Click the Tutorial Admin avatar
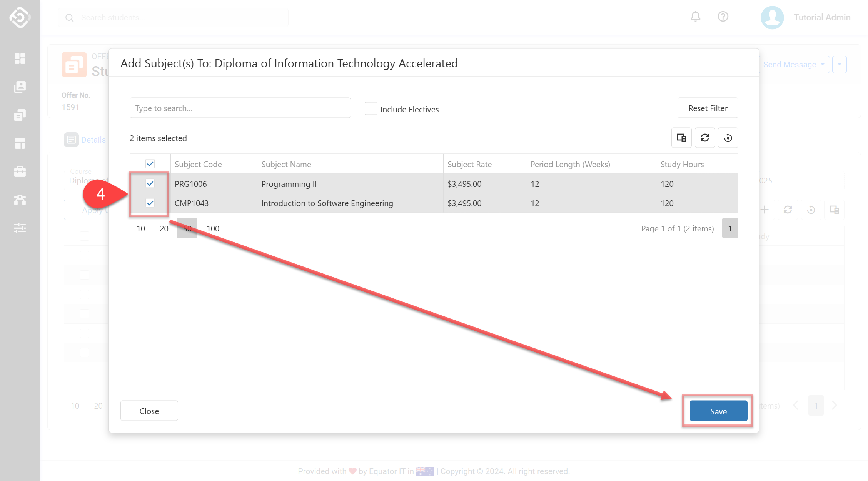868x481 pixels. pos(772,18)
